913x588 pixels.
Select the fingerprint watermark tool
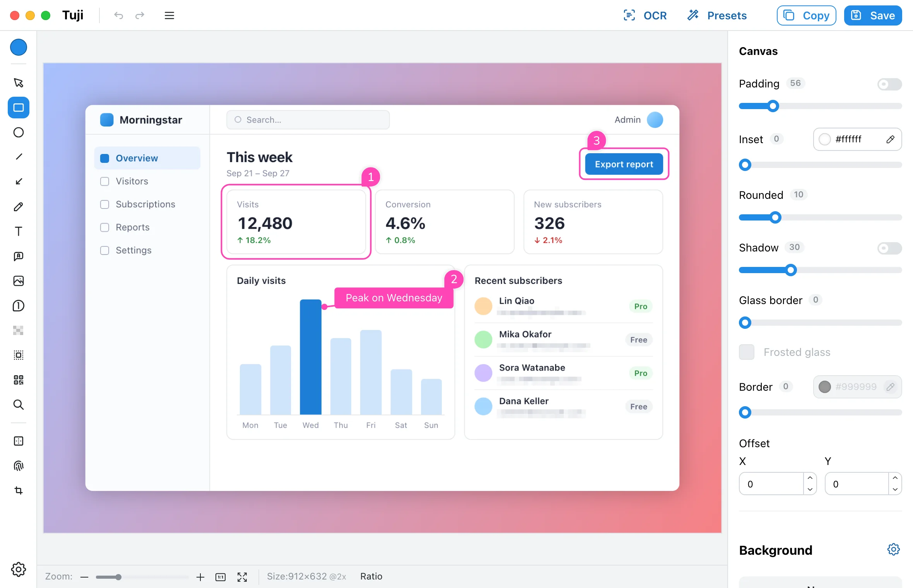click(x=18, y=466)
